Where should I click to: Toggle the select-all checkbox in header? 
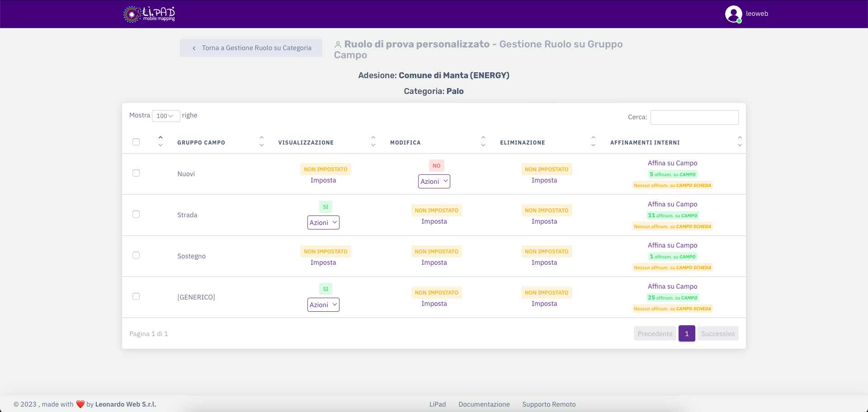pos(136,142)
